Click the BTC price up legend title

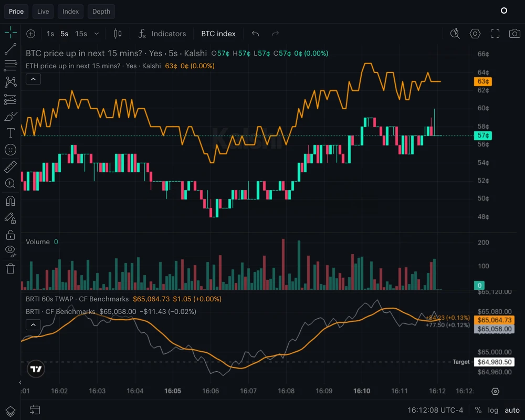pos(116,53)
